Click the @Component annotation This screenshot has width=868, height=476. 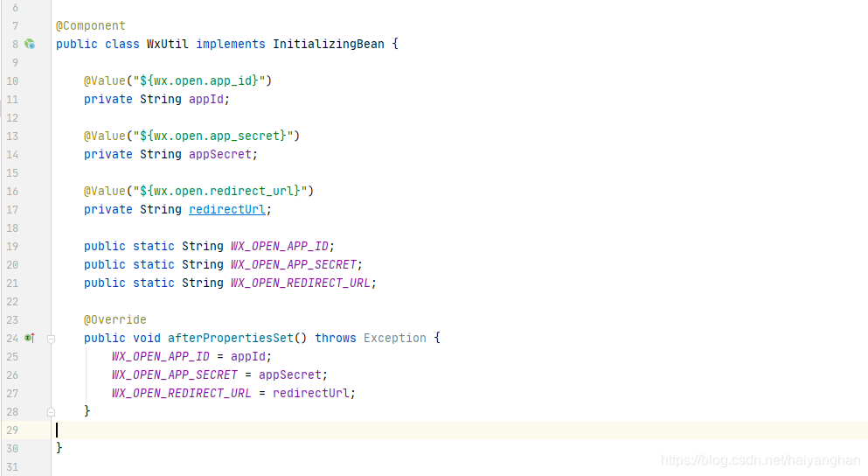coord(91,25)
